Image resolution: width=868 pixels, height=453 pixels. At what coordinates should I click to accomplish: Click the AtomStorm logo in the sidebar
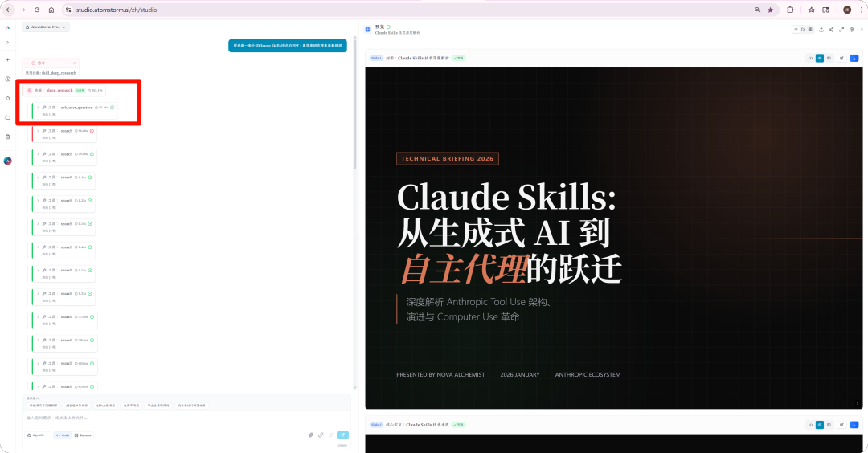click(x=8, y=27)
